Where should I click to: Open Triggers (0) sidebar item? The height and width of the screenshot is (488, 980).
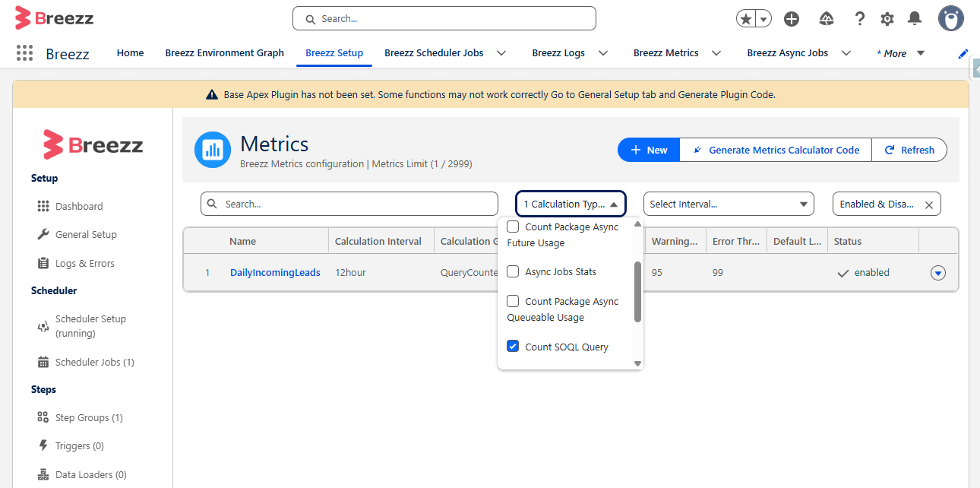71,445
